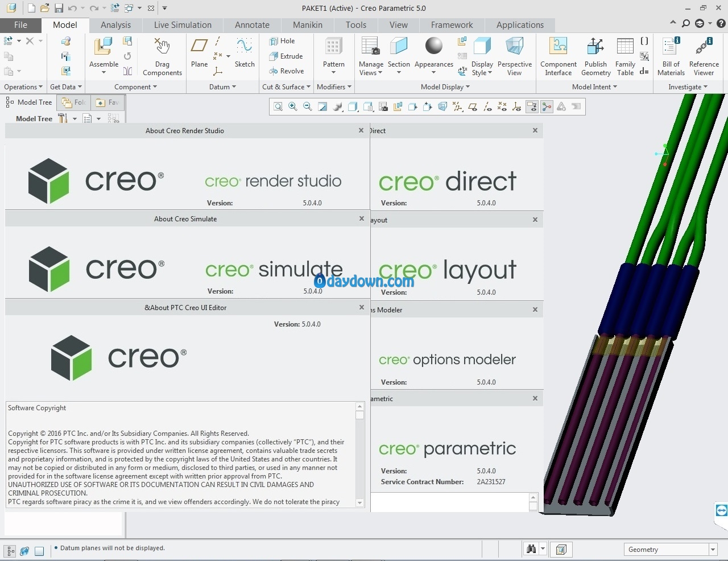Click the Undo arrow in quick access toolbar
Viewport: 728px width, 561px height.
coord(72,8)
